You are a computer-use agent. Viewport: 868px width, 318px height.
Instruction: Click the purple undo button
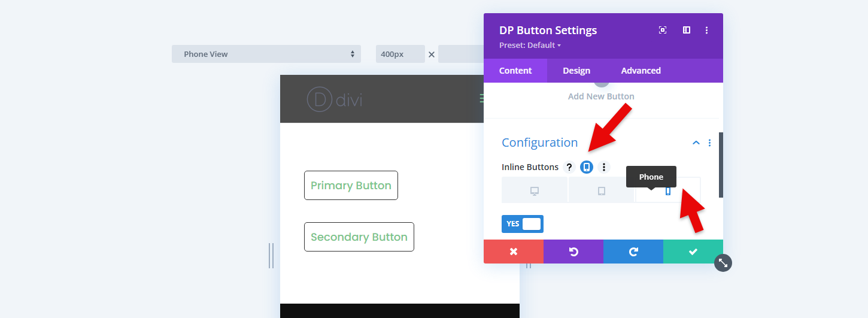(x=573, y=252)
